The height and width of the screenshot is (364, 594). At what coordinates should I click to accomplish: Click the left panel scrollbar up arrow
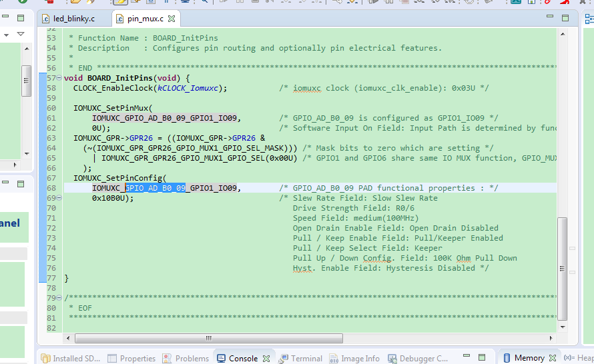coord(27,49)
